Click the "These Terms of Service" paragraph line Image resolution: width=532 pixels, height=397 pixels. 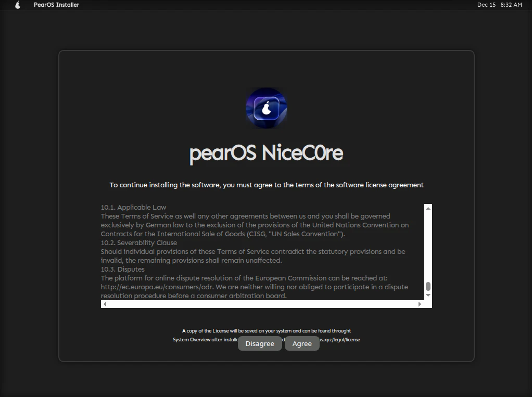coord(245,216)
